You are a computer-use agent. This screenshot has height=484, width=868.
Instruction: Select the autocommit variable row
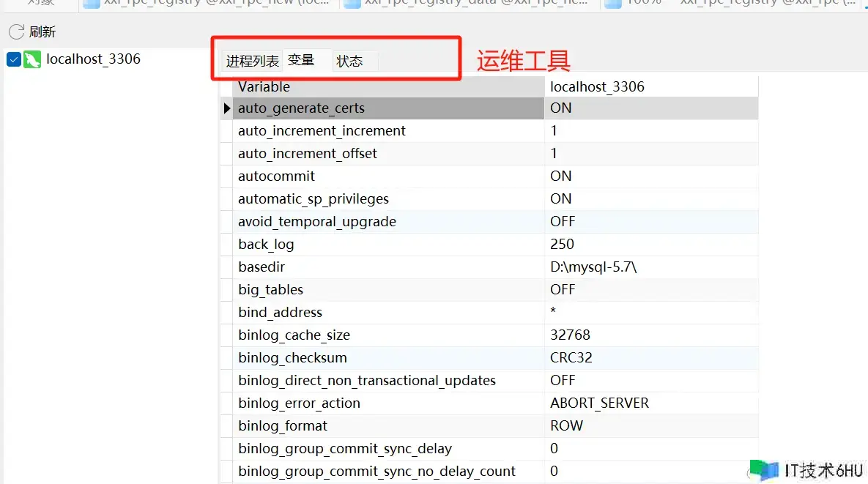[276, 176]
